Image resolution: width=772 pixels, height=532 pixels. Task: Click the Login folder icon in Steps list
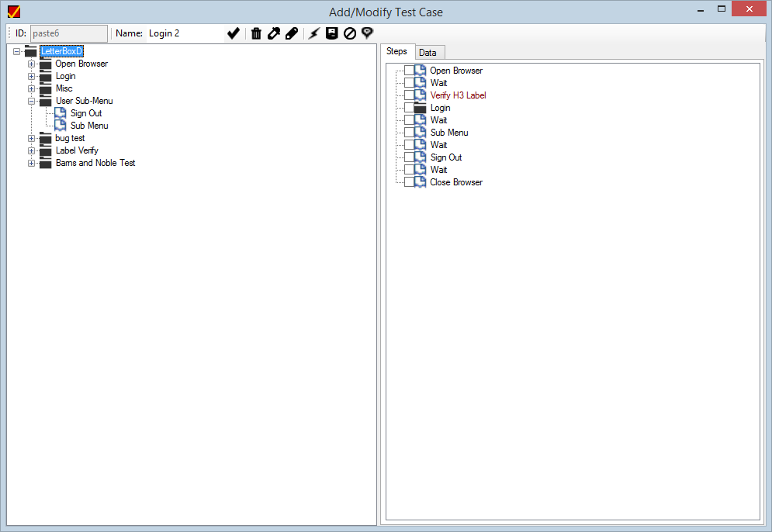tap(420, 108)
